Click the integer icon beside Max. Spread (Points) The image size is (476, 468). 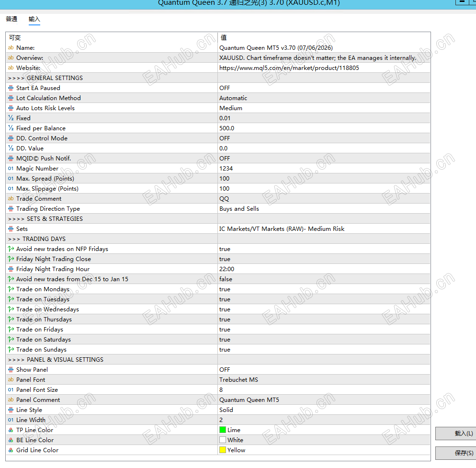tap(11, 178)
